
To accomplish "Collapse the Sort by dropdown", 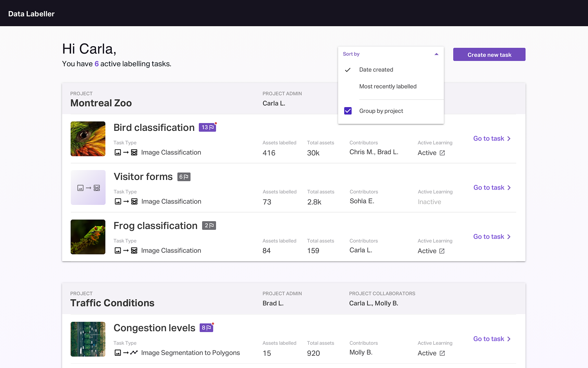I will coord(436,54).
